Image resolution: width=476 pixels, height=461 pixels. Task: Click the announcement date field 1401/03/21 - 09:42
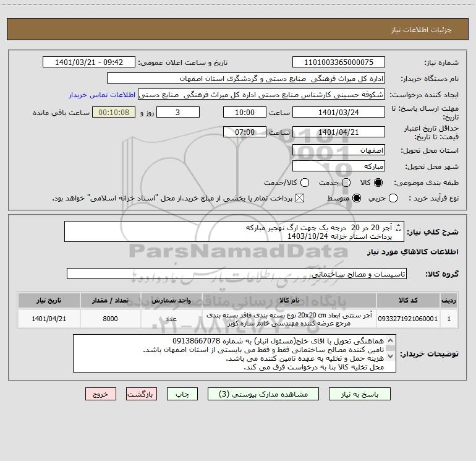click(x=89, y=62)
